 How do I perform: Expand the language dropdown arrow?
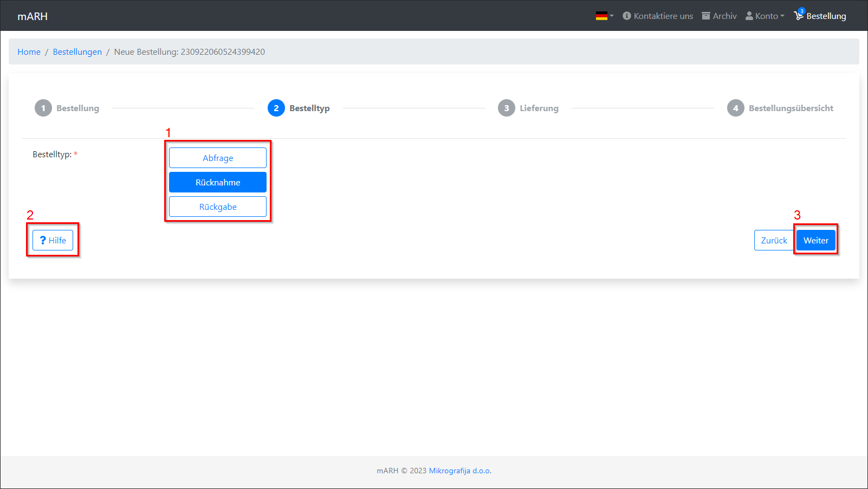tap(612, 16)
